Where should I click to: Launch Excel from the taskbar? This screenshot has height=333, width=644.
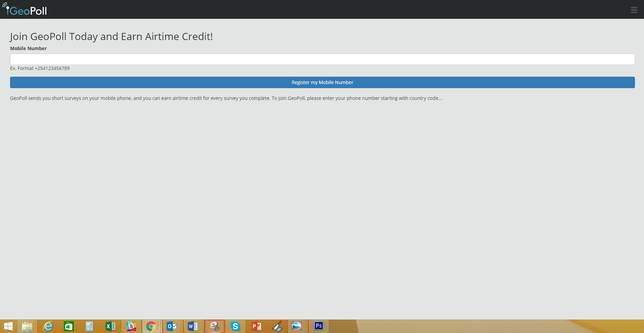click(x=110, y=326)
